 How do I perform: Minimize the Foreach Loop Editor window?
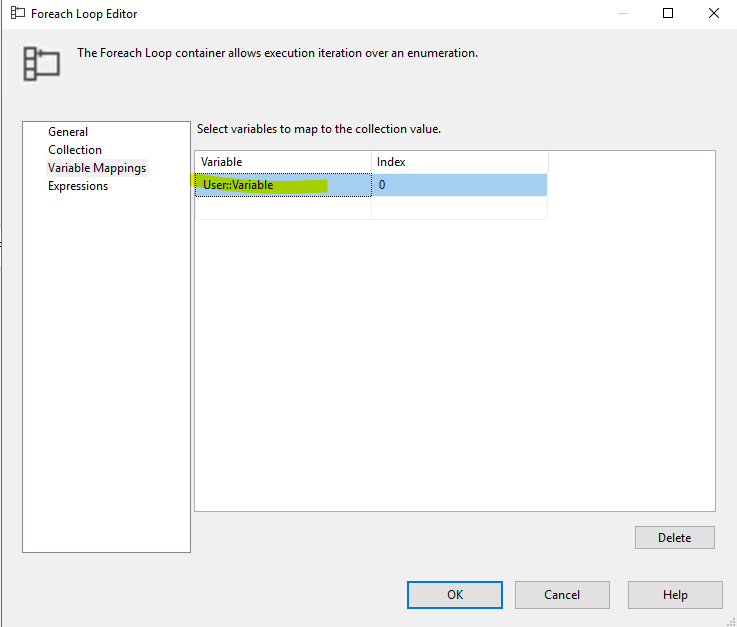click(623, 13)
